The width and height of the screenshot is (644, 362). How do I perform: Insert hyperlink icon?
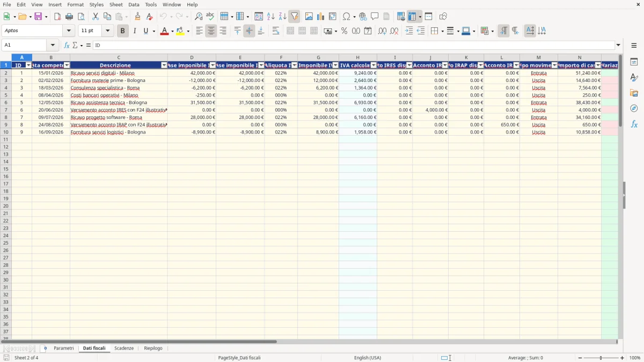363,17
